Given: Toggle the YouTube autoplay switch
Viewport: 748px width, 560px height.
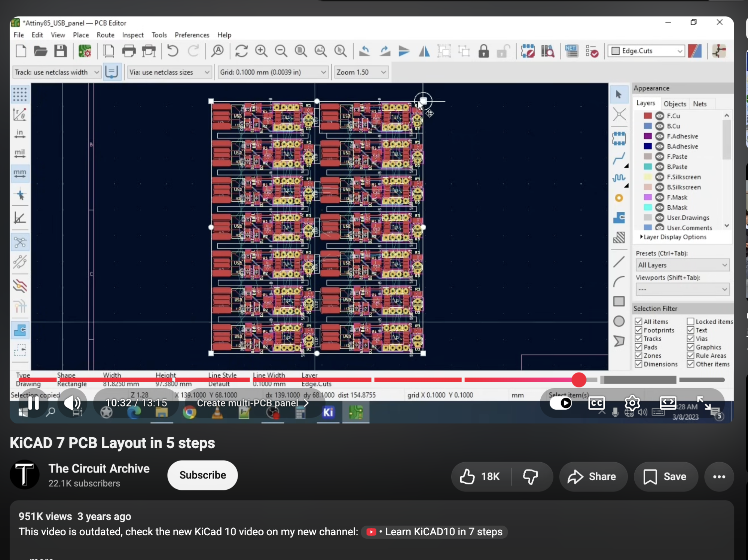Looking at the screenshot, I should click(x=561, y=403).
